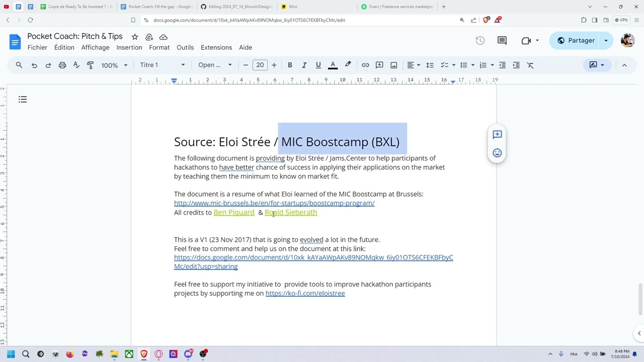
Task: Open the ko-fi.com/eloistree link
Action: pyautogui.click(x=305, y=293)
